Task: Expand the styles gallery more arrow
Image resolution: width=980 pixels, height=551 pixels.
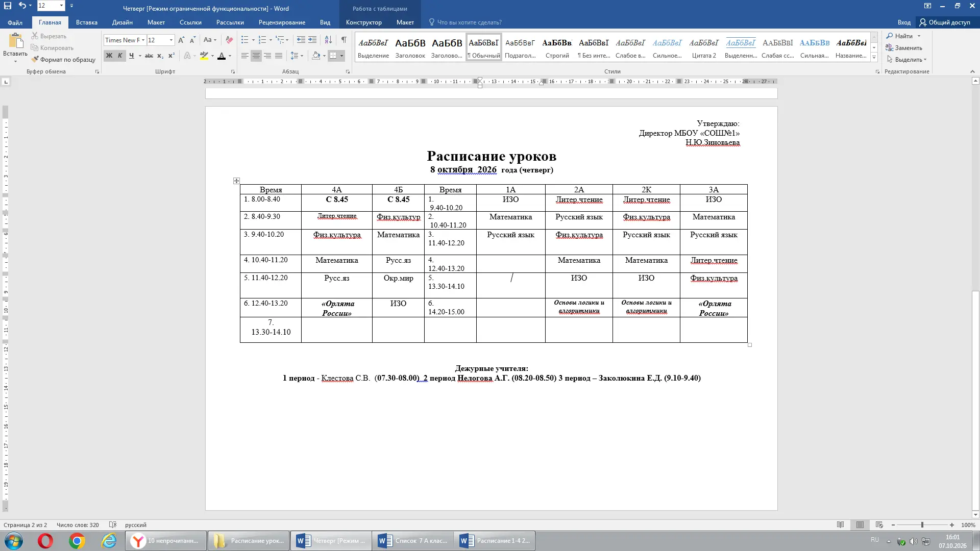Action: 874,58
